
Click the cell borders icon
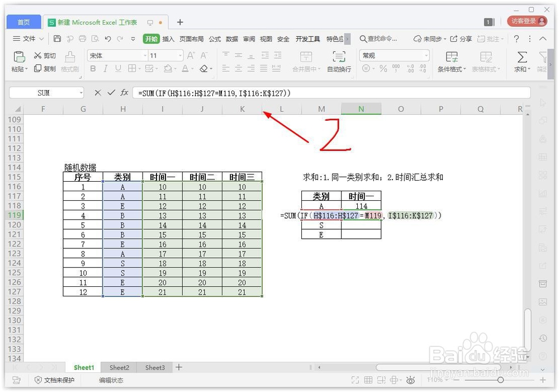point(132,68)
